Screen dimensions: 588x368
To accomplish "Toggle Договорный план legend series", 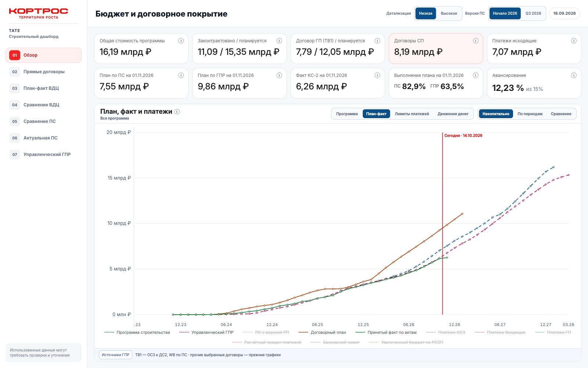I will (322, 333).
